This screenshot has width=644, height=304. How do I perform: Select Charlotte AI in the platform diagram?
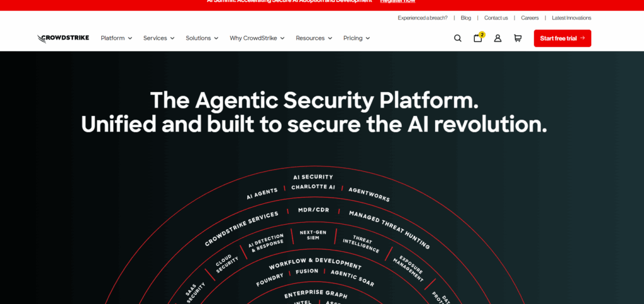[313, 187]
